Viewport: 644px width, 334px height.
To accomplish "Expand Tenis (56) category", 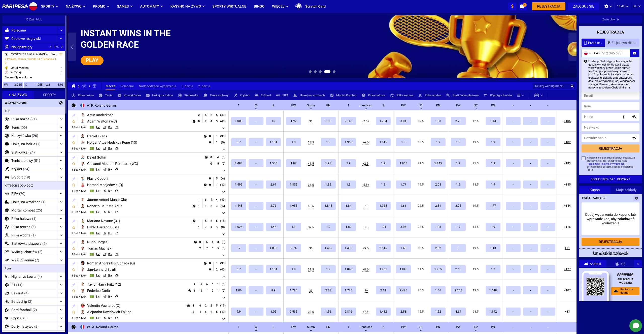I will [x=61, y=127].
